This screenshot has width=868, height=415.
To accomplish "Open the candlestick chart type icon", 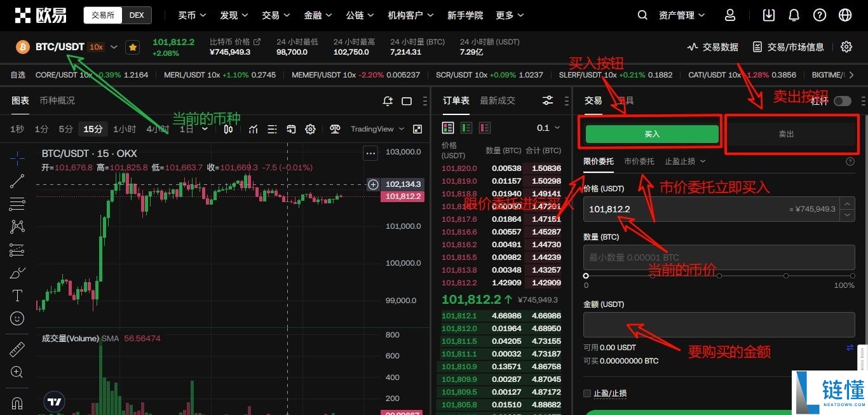I will click(228, 129).
